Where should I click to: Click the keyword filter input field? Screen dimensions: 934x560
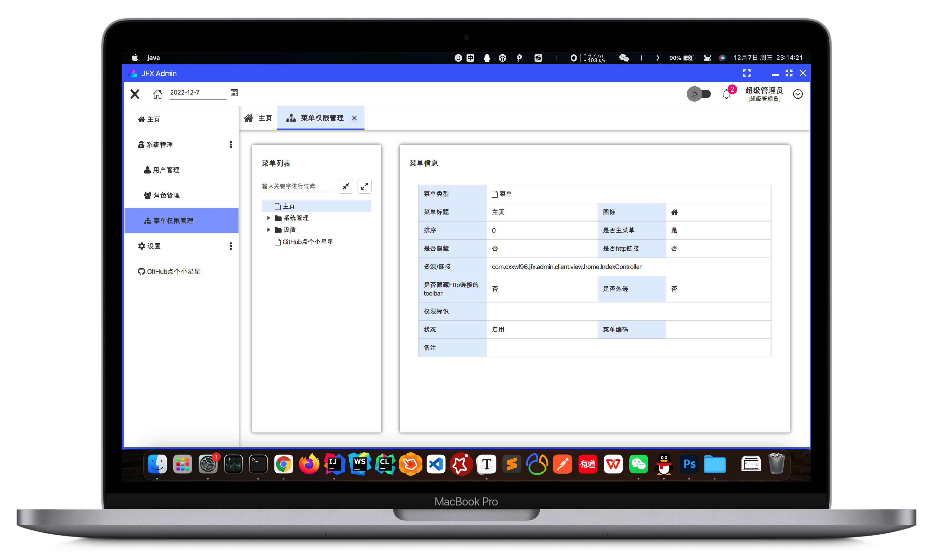(x=297, y=186)
